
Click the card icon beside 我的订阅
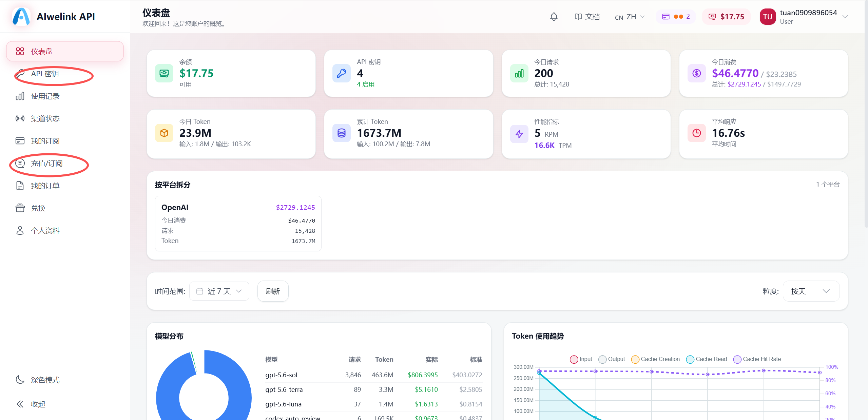point(20,141)
